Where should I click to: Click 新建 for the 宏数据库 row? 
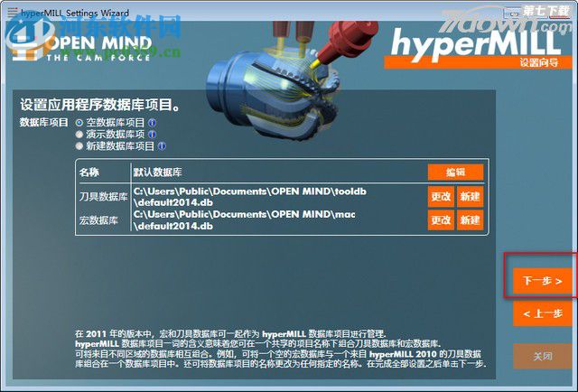470,220
